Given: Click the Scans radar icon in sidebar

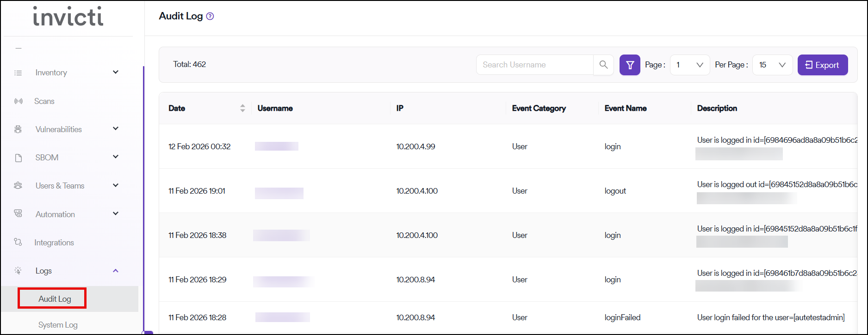Looking at the screenshot, I should (19, 101).
